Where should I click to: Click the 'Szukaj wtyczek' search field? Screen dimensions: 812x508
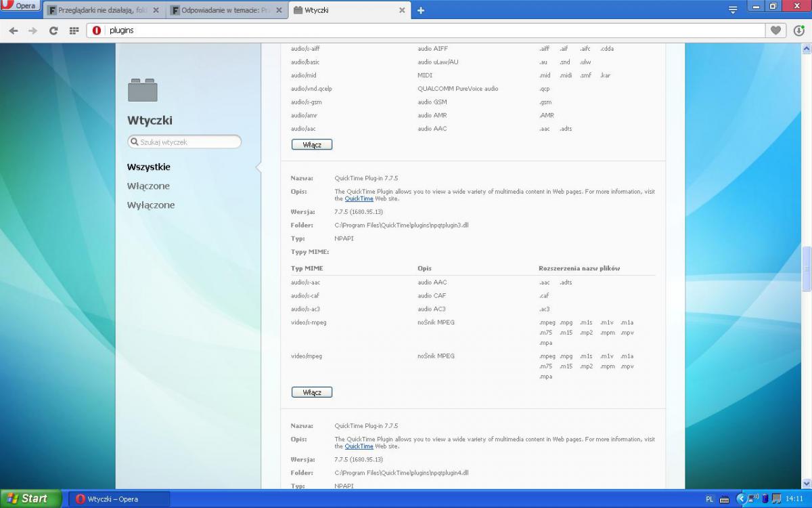tap(184, 142)
